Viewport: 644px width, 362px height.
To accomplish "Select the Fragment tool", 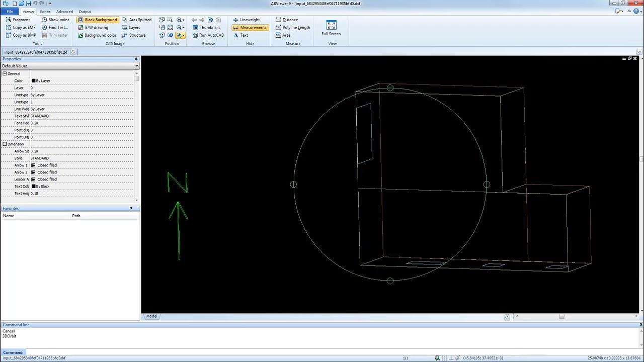I will [18, 20].
